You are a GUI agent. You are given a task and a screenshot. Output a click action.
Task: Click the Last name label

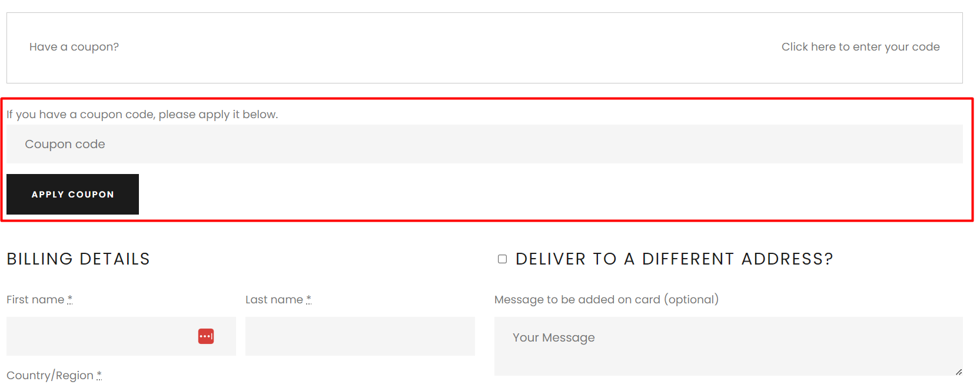[x=274, y=300]
